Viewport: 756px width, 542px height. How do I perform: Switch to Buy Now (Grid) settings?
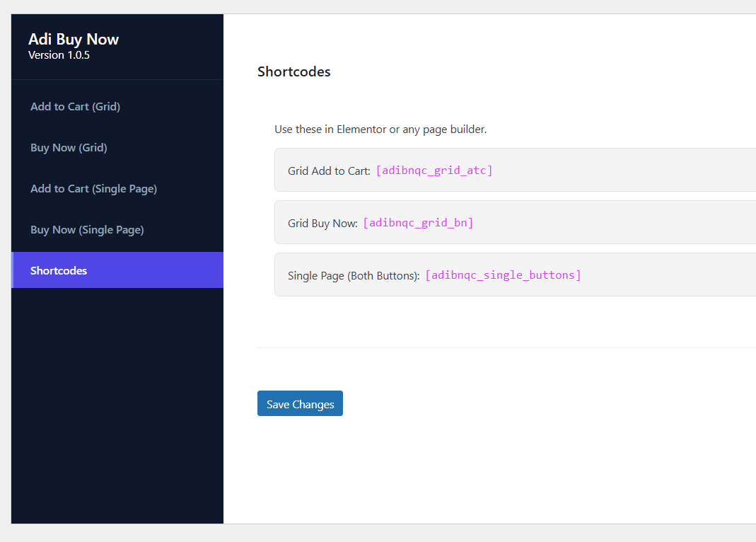tap(69, 148)
